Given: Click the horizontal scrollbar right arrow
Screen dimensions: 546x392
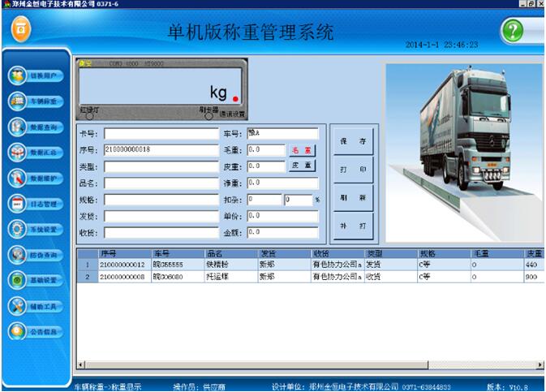Looking at the screenshot, I should point(540,365).
